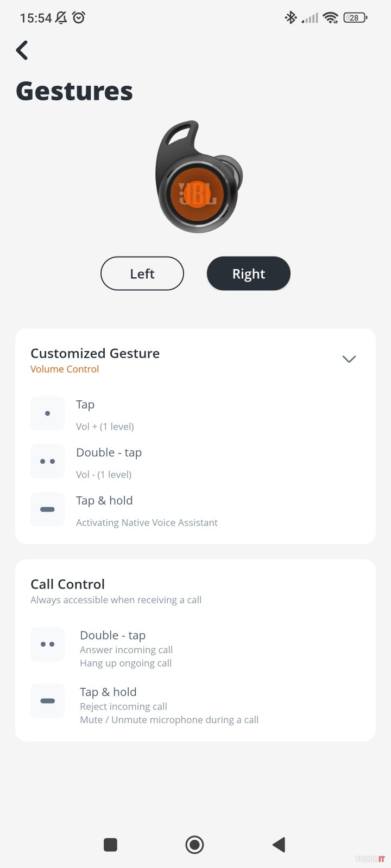The height and width of the screenshot is (868, 391).
Task: Click Tap & hold voice assistant entry
Action: (x=147, y=511)
